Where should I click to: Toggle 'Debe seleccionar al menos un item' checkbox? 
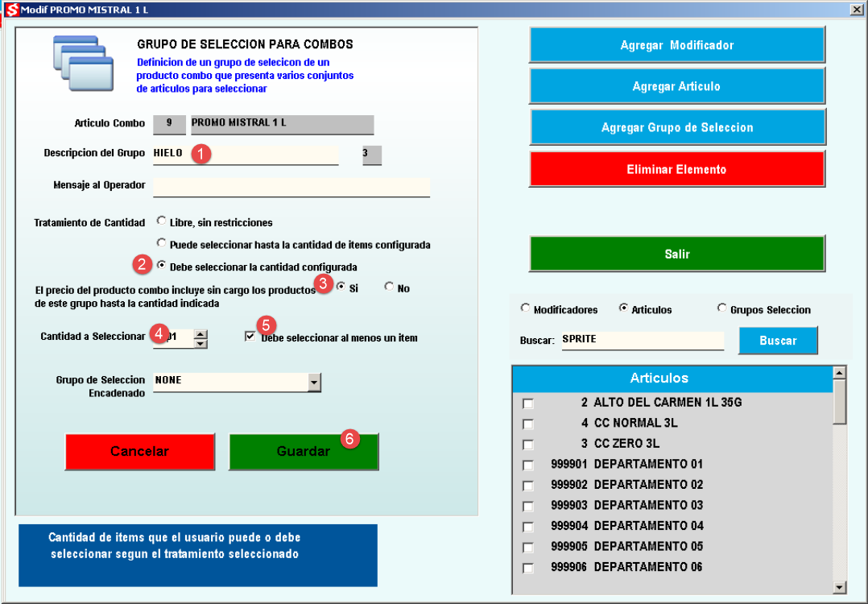click(x=250, y=337)
